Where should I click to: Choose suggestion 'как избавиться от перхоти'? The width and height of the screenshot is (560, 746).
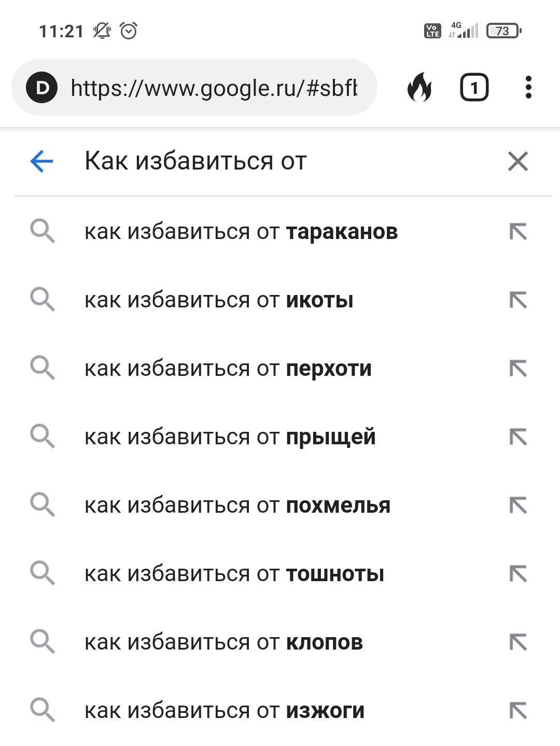click(x=228, y=369)
